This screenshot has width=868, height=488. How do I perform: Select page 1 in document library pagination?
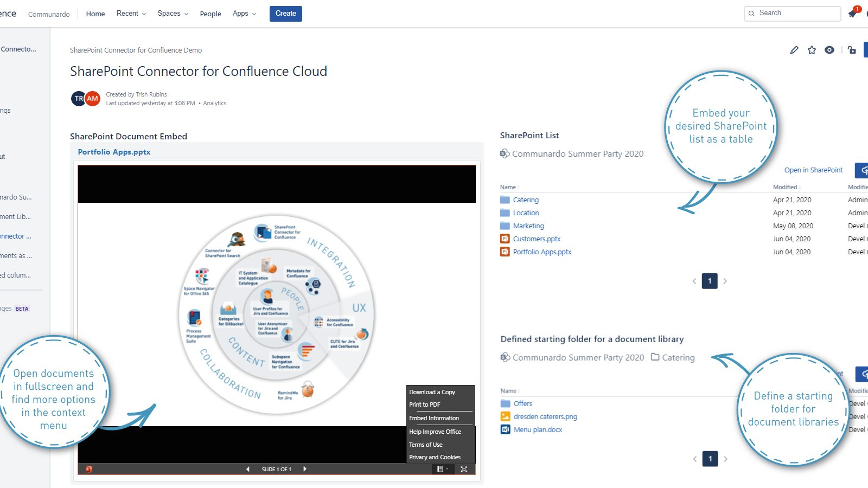710,459
